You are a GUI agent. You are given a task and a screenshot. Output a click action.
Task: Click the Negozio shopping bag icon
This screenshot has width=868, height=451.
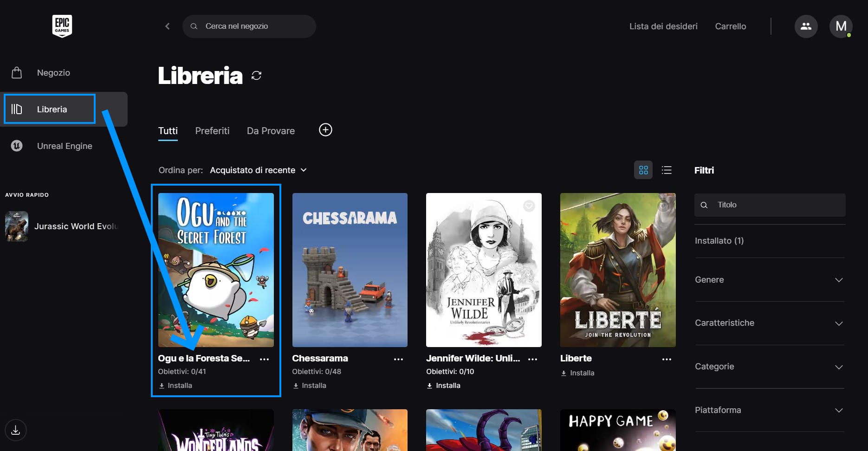[17, 73]
